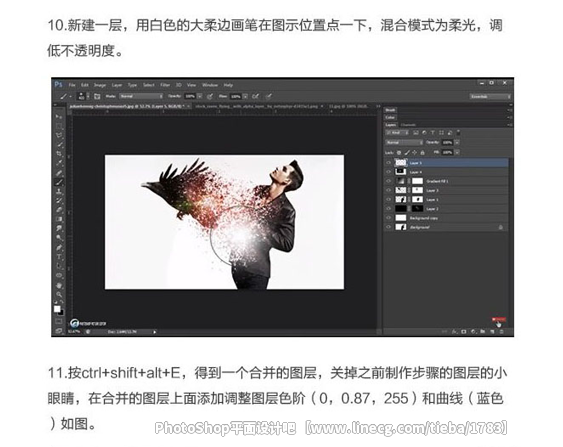
Task: Hide the bottom Background layer
Action: 388,227
